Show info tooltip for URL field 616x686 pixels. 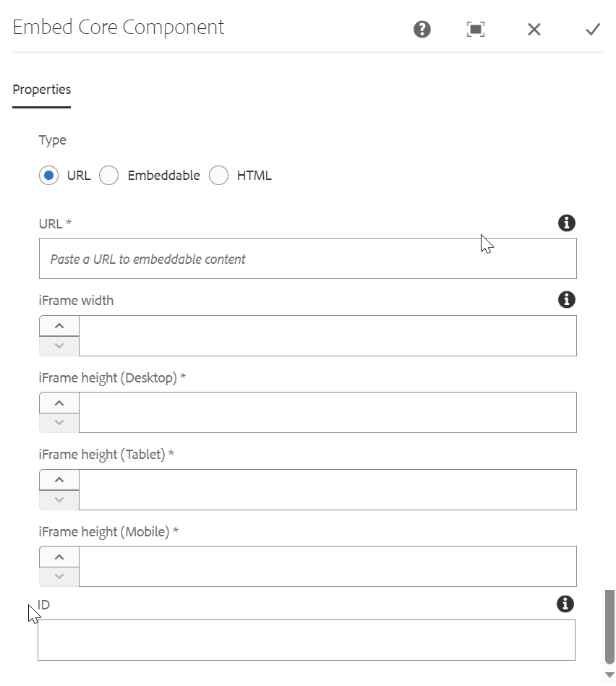(566, 223)
